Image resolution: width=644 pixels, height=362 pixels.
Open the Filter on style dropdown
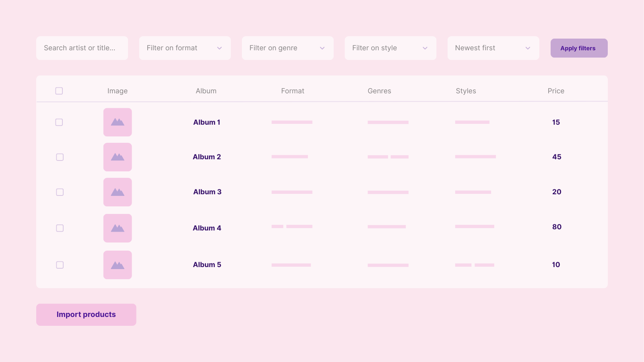[x=390, y=48]
